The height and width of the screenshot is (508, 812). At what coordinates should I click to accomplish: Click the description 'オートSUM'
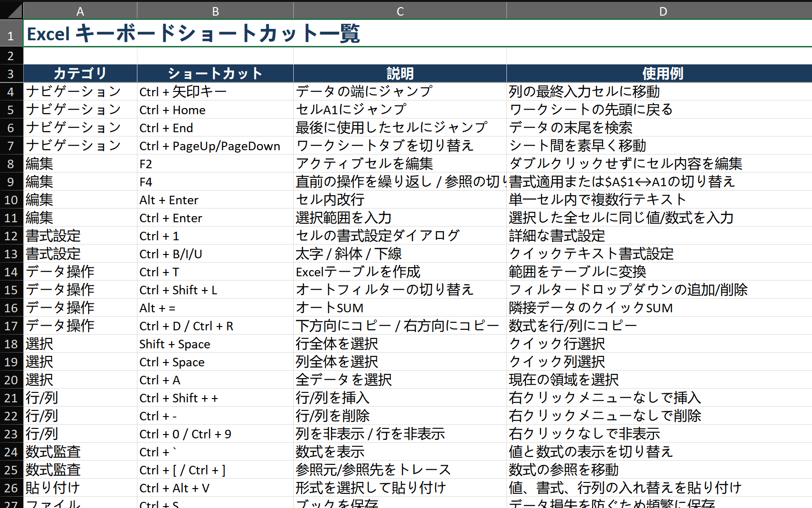pyautogui.click(x=400, y=308)
